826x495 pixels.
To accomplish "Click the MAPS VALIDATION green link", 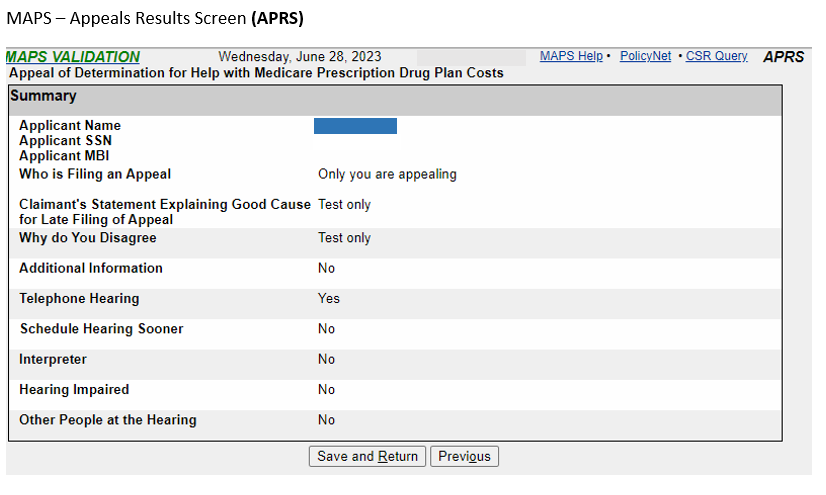I will coord(73,57).
